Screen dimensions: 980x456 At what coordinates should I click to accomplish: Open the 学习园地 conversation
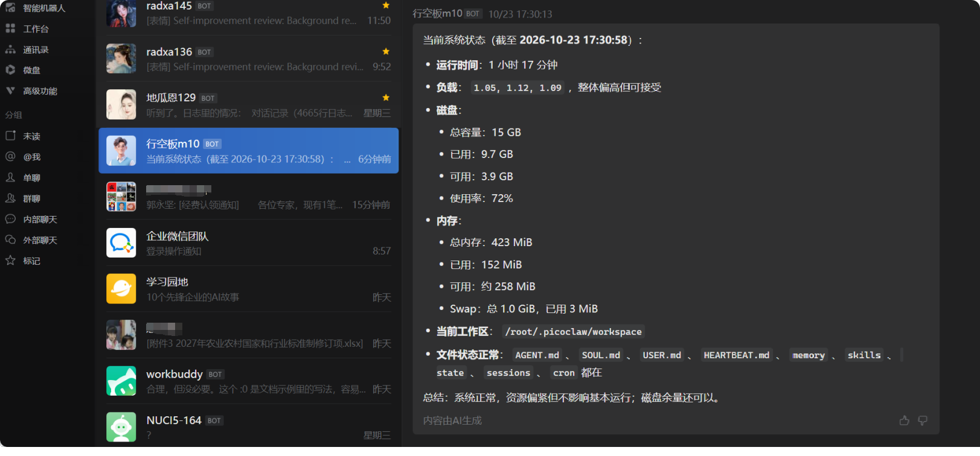(248, 289)
